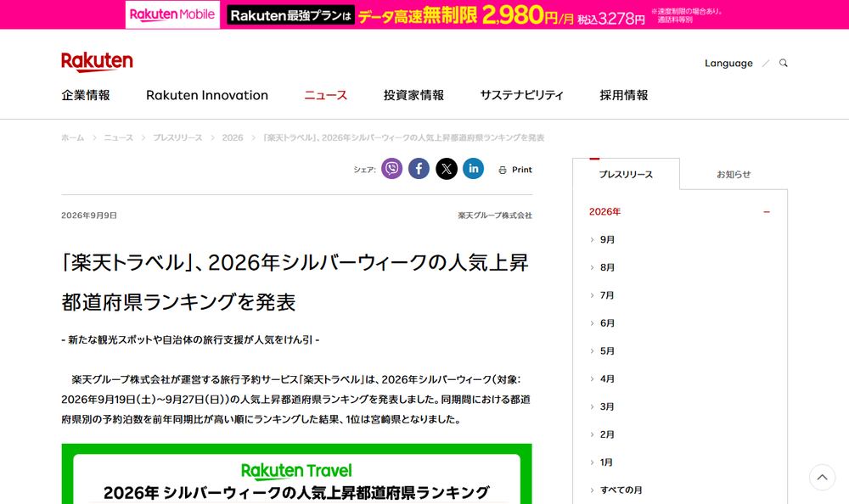This screenshot has width=849, height=504.
Task: Click the subtitle 新たな観光スポットや自治体の旅行支援
Action: tap(190, 340)
